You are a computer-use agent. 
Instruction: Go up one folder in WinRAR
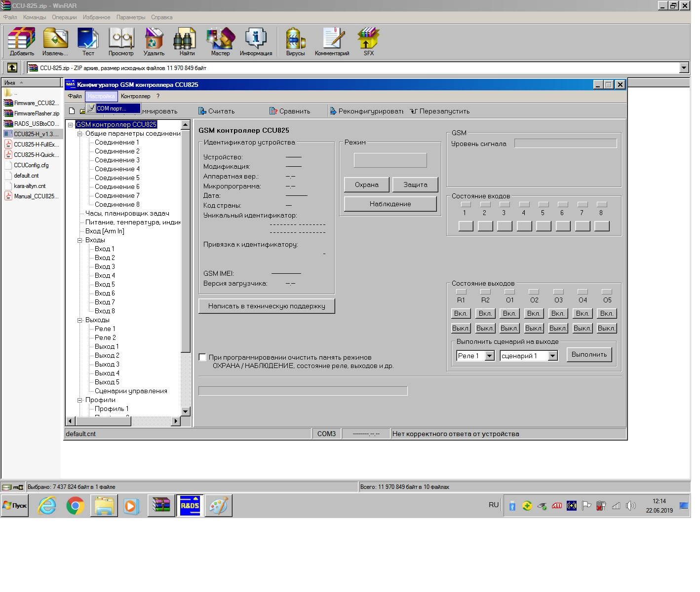12,68
